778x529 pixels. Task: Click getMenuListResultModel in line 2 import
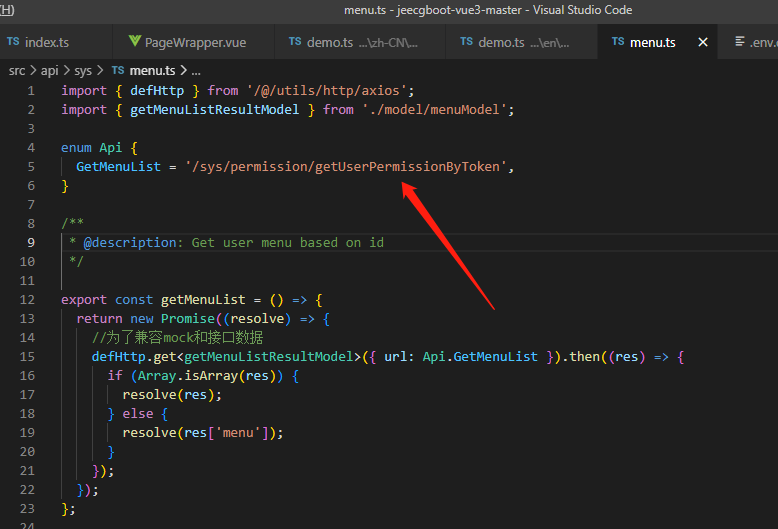(x=214, y=110)
